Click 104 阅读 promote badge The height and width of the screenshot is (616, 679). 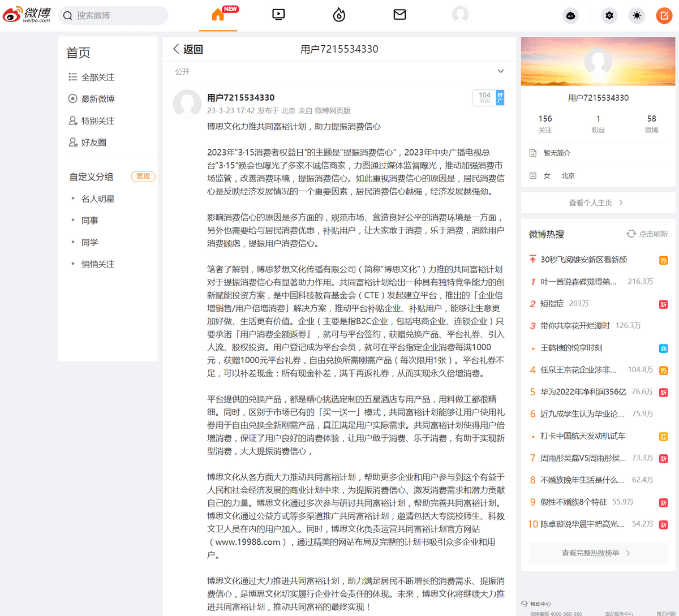488,98
